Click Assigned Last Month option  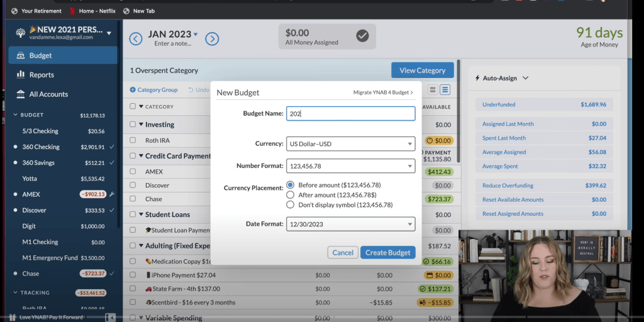click(x=544, y=124)
